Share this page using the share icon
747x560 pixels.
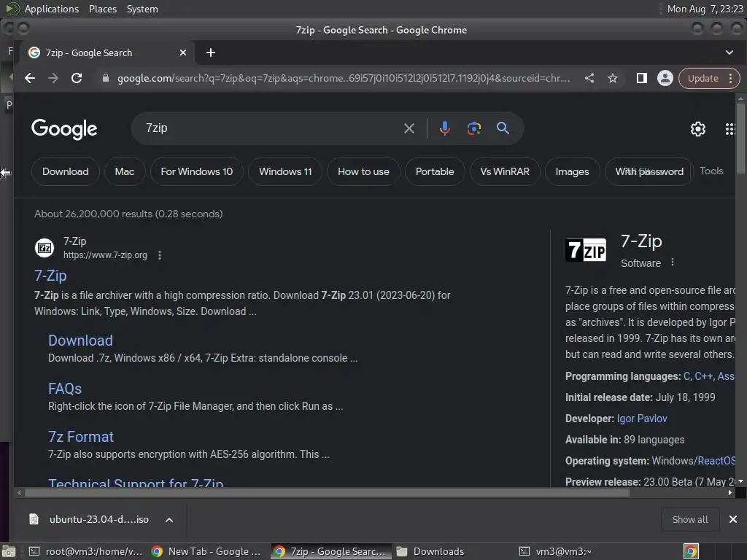coord(589,78)
